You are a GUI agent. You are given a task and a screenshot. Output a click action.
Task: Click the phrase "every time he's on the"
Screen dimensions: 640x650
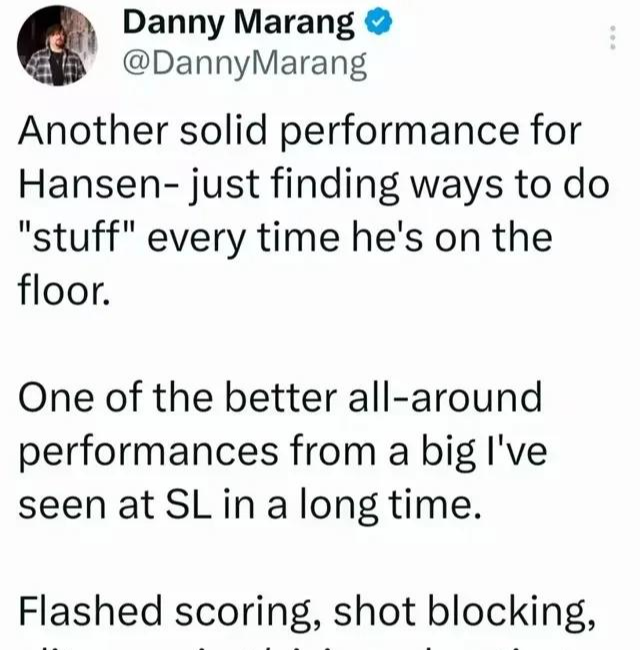(x=350, y=239)
